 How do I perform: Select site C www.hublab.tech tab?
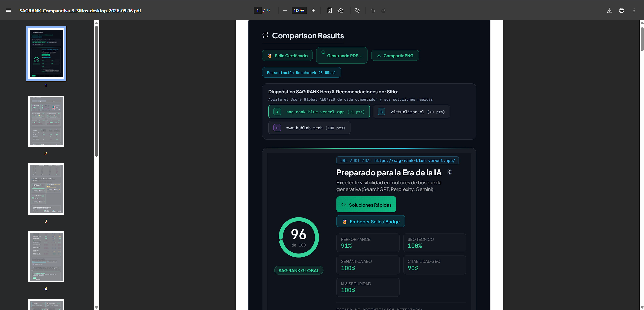[x=309, y=128]
